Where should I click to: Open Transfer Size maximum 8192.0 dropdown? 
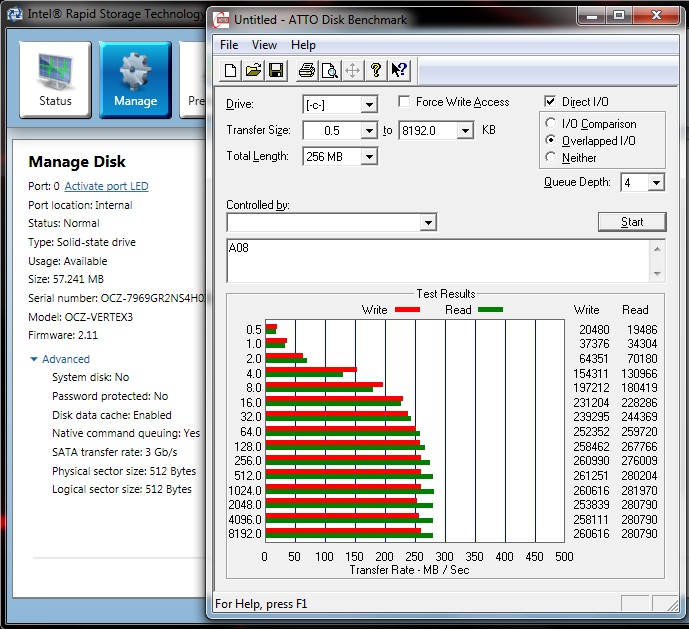(x=465, y=131)
